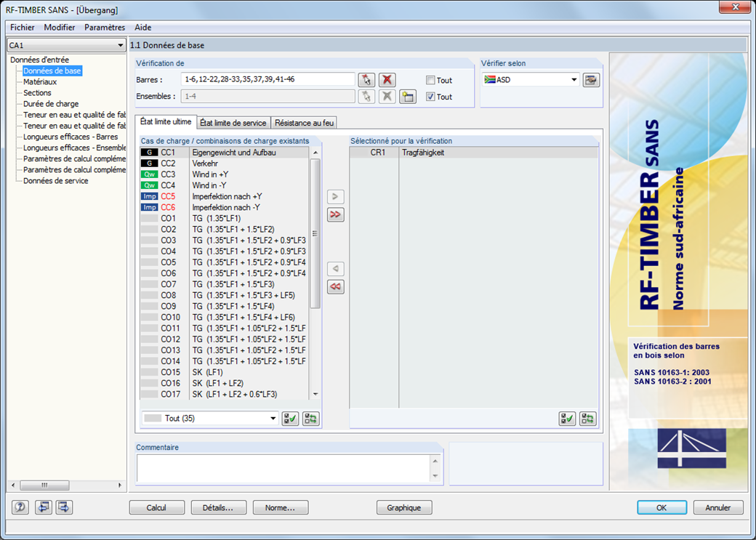The image size is (756, 540).
Task: Select CC5 Imperfektion nach +Y row
Action: (224, 197)
